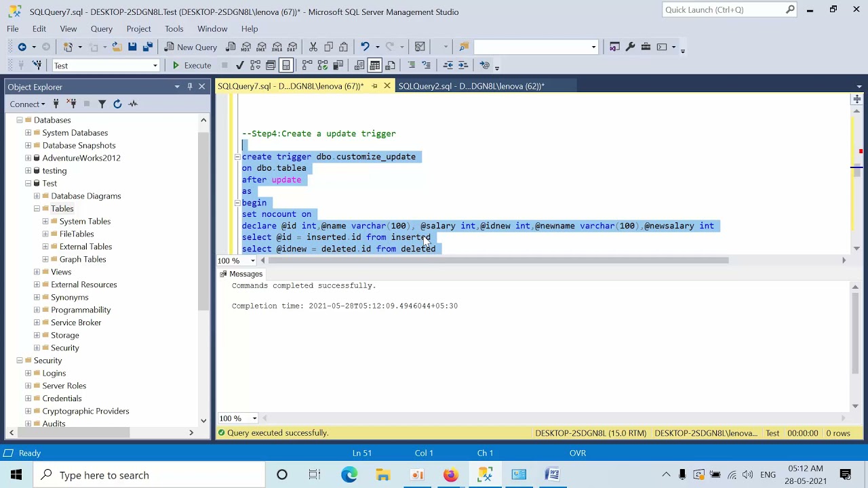Start a DAX query from toolbar

[x=292, y=47]
